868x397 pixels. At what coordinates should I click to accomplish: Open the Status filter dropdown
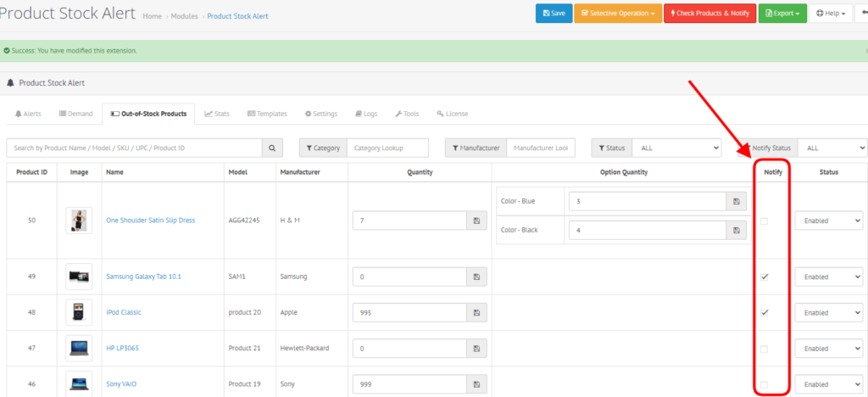[x=677, y=148]
